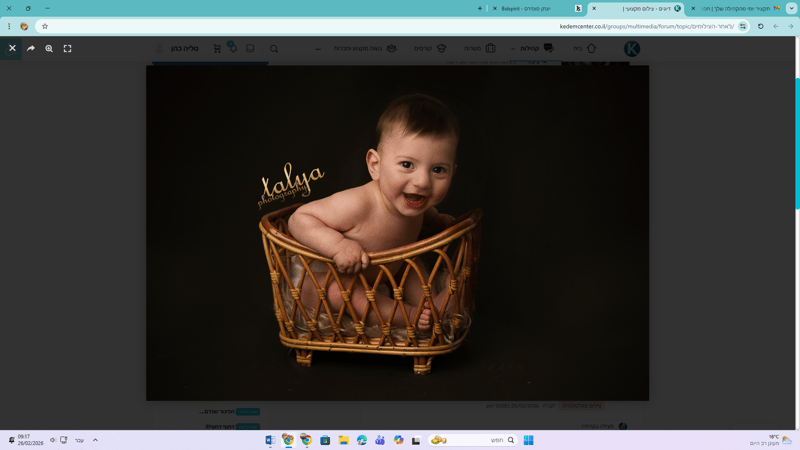Open a new browser tab
Viewport: 800px width, 450px height.
480,8
